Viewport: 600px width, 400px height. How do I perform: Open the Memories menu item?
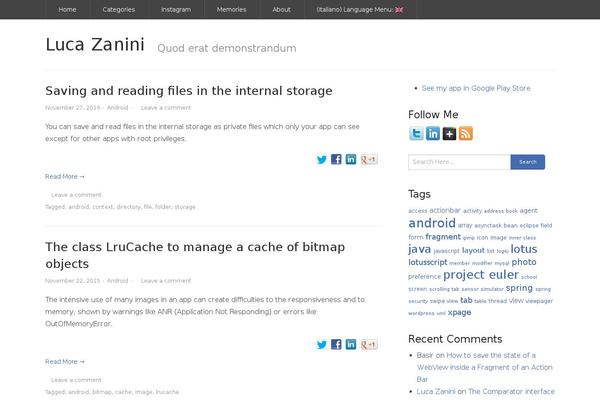[x=232, y=10]
